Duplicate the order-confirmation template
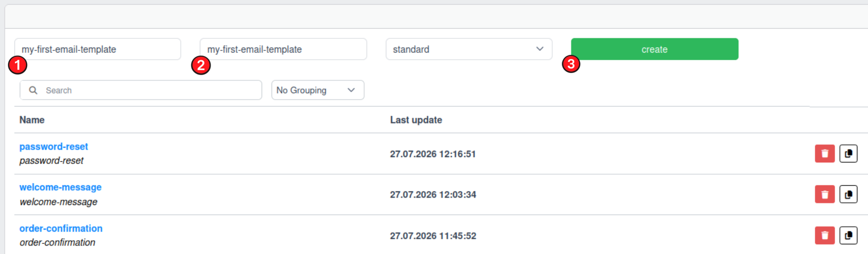 tap(848, 235)
